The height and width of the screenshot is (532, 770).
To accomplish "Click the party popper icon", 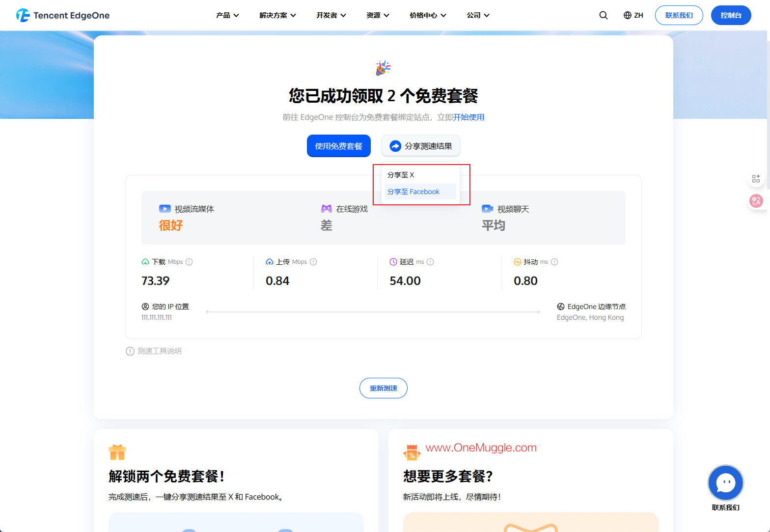I will (383, 68).
